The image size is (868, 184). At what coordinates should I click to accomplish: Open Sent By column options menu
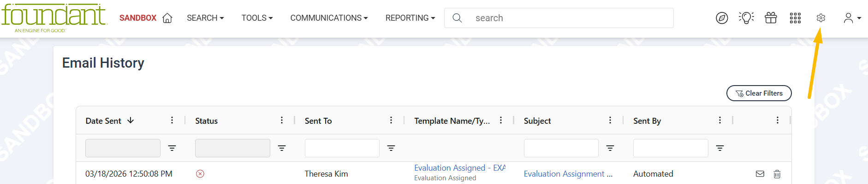click(x=720, y=120)
